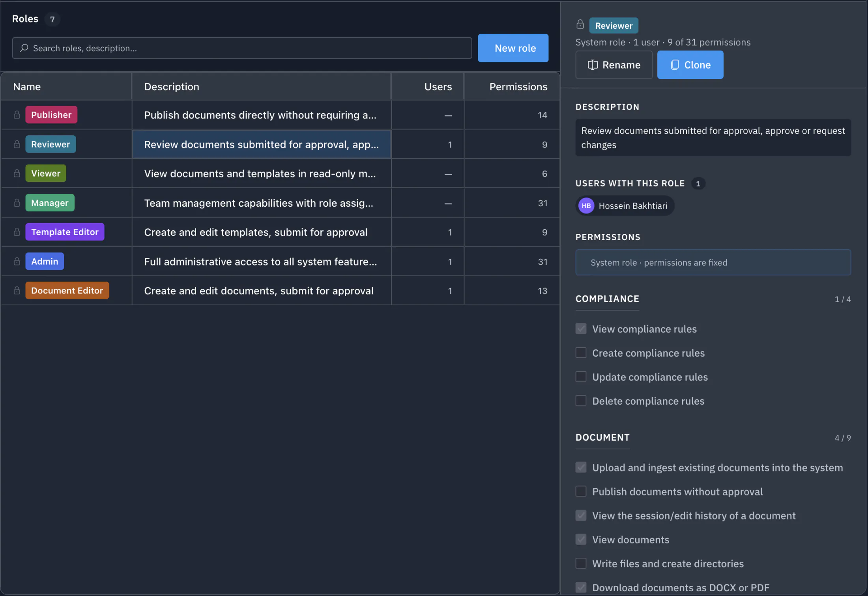Click the Search roles input field

242,48
